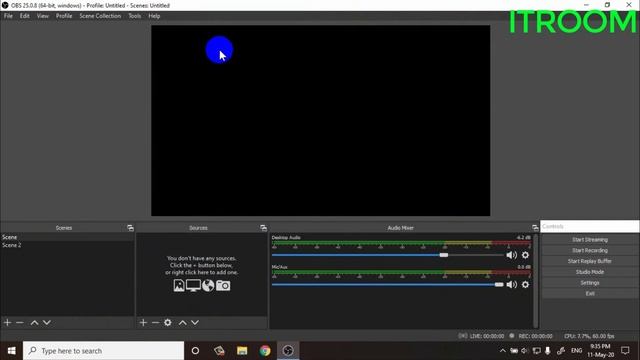Open File Explorer from the taskbar

tap(242, 351)
